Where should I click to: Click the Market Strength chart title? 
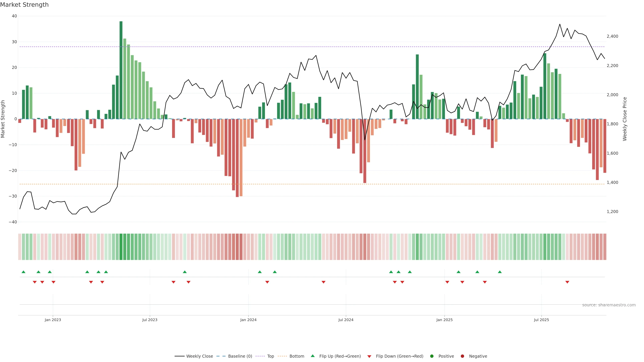pos(24,5)
